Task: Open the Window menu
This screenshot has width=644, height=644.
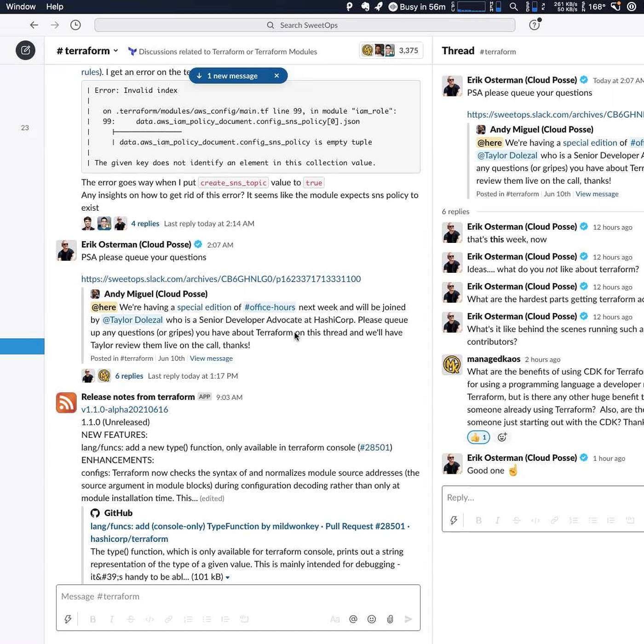Action: pos(21,6)
